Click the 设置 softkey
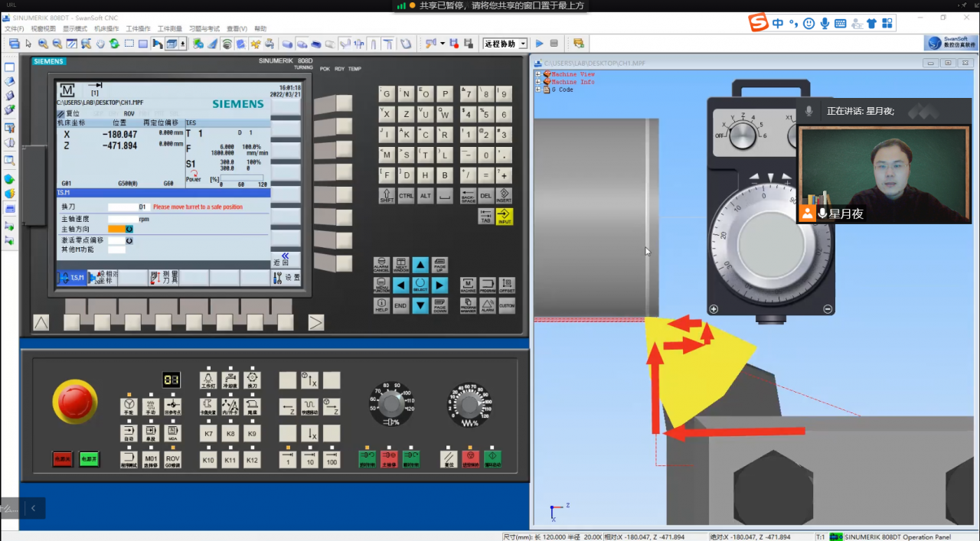This screenshot has width=980, height=541. (x=286, y=278)
